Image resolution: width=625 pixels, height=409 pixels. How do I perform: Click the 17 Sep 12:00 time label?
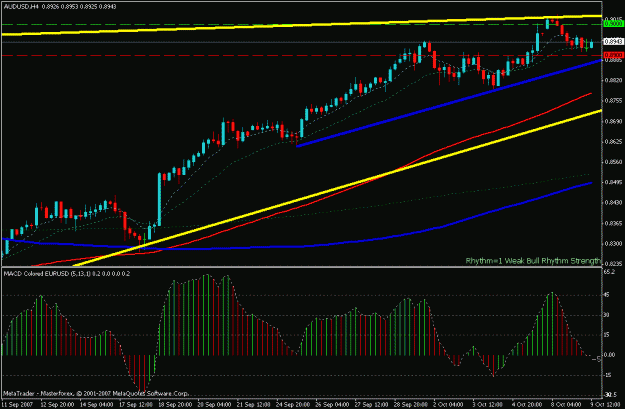click(x=136, y=404)
